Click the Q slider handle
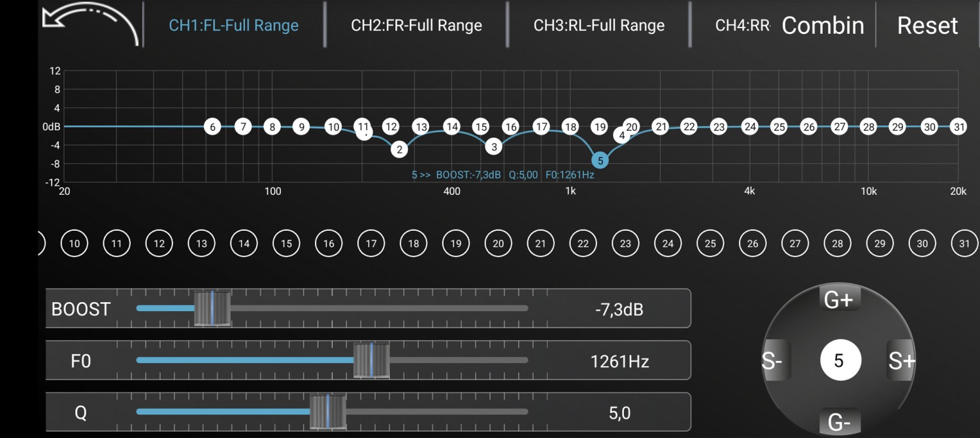 [x=328, y=412]
